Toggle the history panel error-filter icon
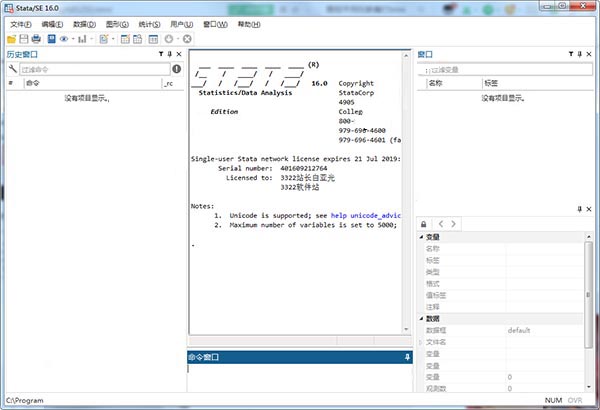The width and height of the screenshot is (600, 410). pos(177,69)
